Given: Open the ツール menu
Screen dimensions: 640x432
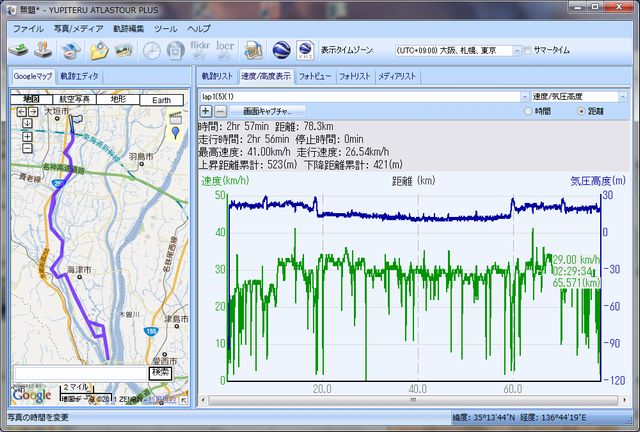Looking at the screenshot, I should (x=165, y=29).
